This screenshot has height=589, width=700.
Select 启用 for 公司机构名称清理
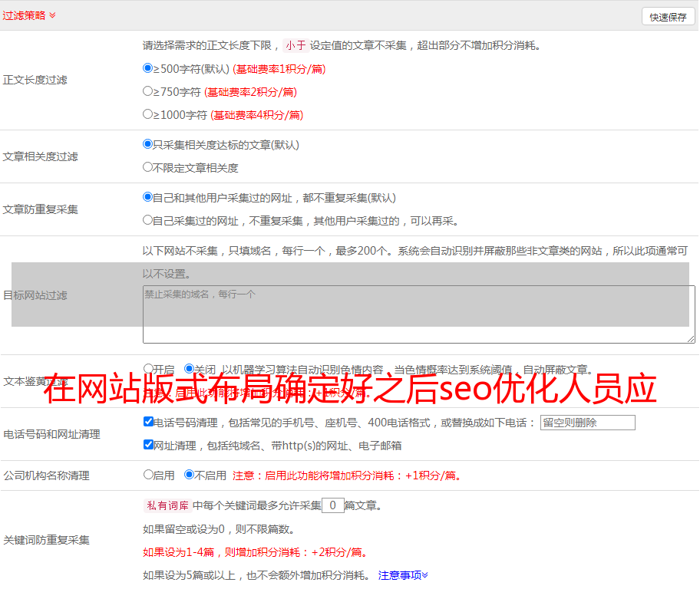coord(148,475)
